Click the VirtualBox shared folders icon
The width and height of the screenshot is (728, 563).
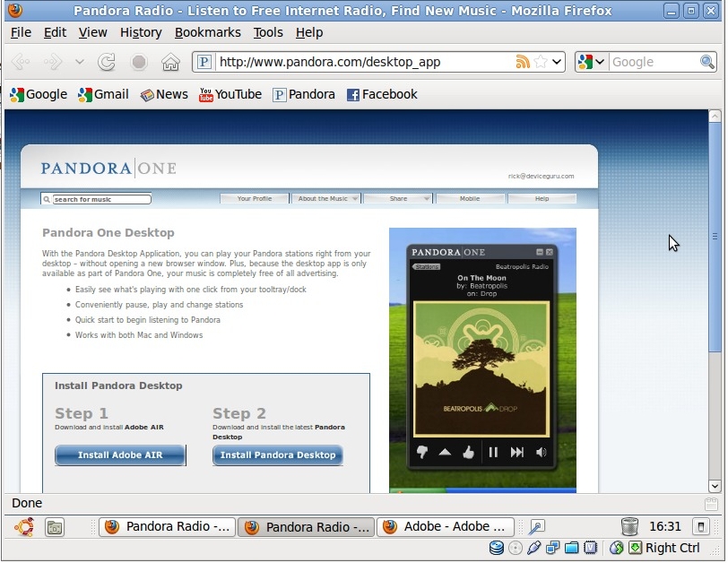click(x=571, y=548)
